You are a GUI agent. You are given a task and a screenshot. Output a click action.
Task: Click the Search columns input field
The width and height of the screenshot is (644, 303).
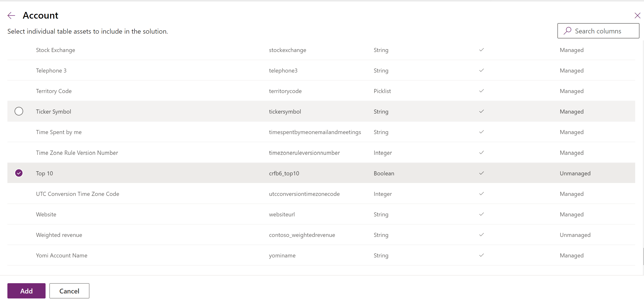pyautogui.click(x=599, y=30)
